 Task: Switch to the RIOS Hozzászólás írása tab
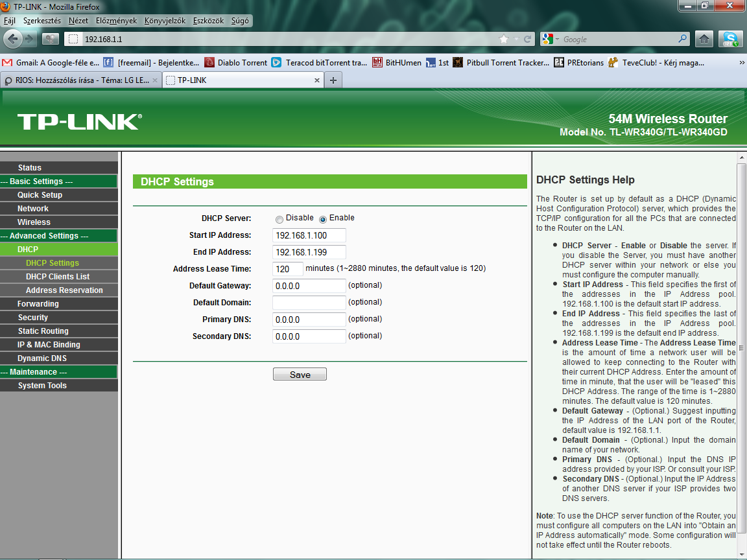pos(81,80)
